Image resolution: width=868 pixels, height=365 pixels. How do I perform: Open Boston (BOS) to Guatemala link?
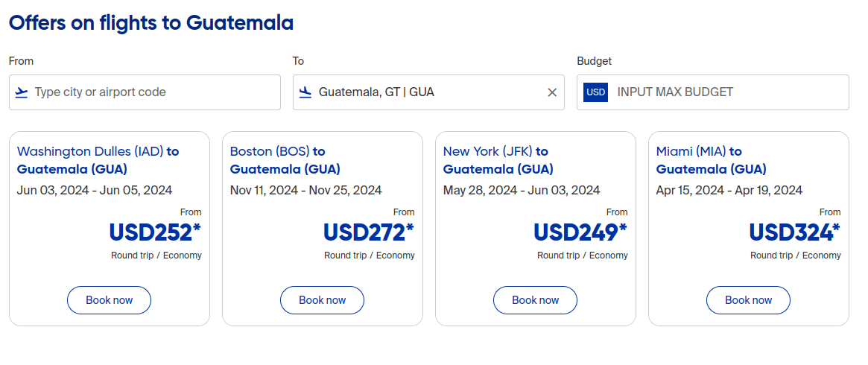pyautogui.click(x=285, y=160)
